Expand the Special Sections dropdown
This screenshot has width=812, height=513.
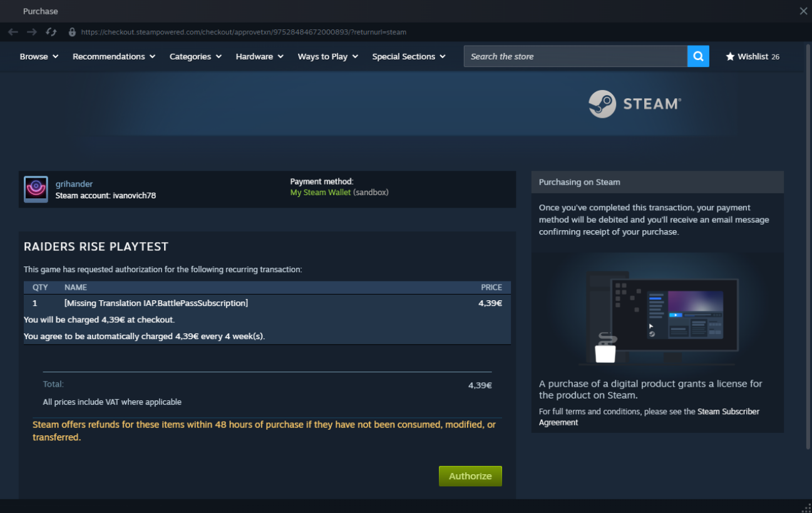408,56
